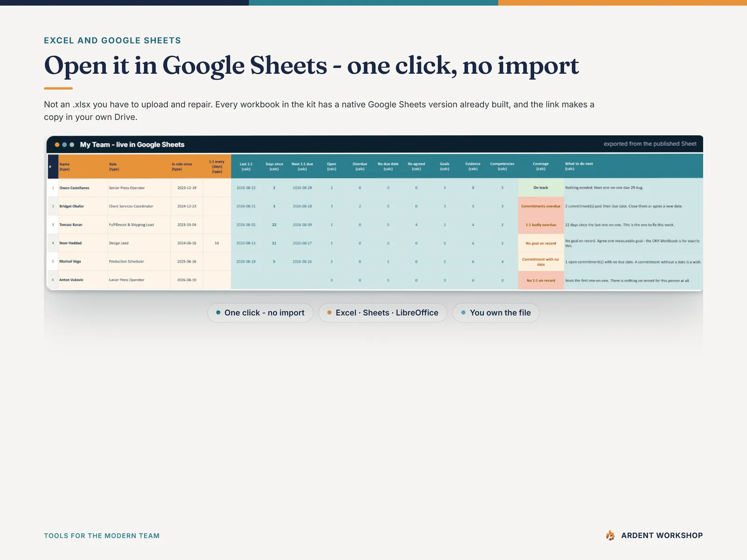Click the 'Last 1:1 (calc)' column header

[246, 167]
